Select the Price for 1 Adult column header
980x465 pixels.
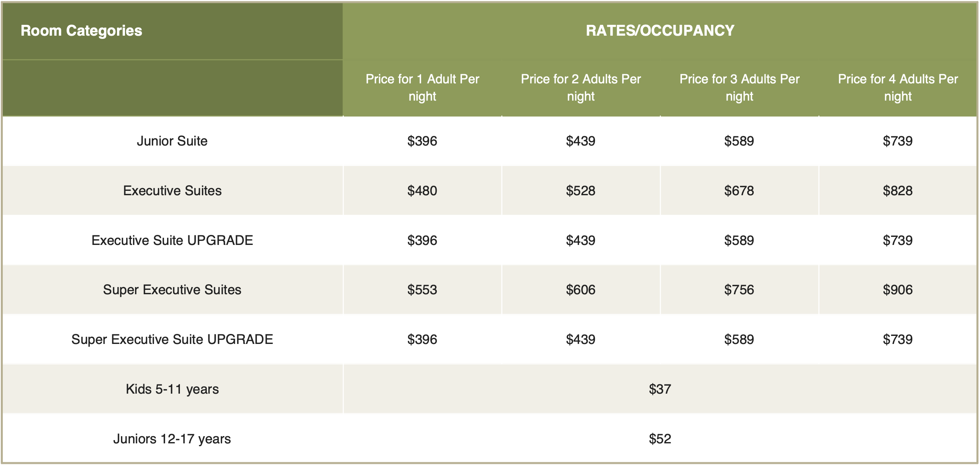(x=422, y=87)
